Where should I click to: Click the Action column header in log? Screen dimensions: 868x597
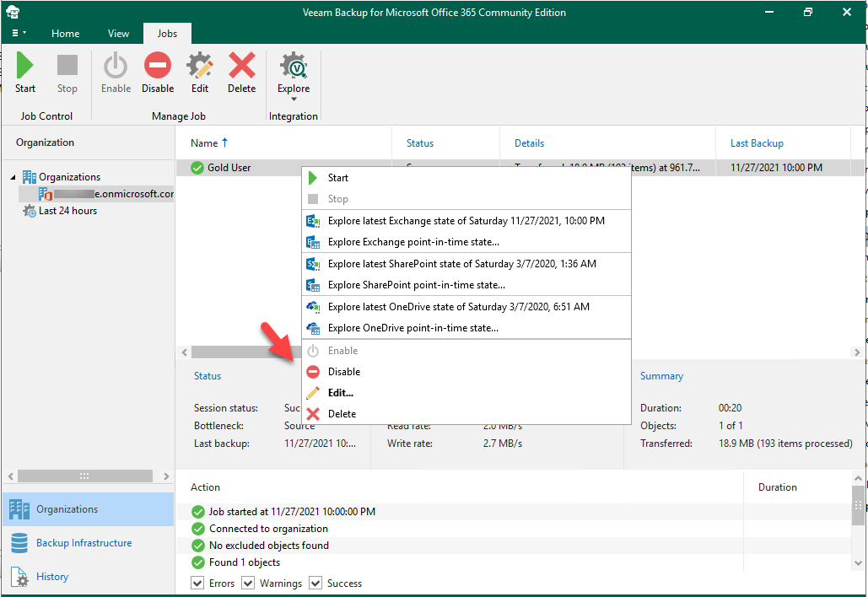click(x=205, y=487)
